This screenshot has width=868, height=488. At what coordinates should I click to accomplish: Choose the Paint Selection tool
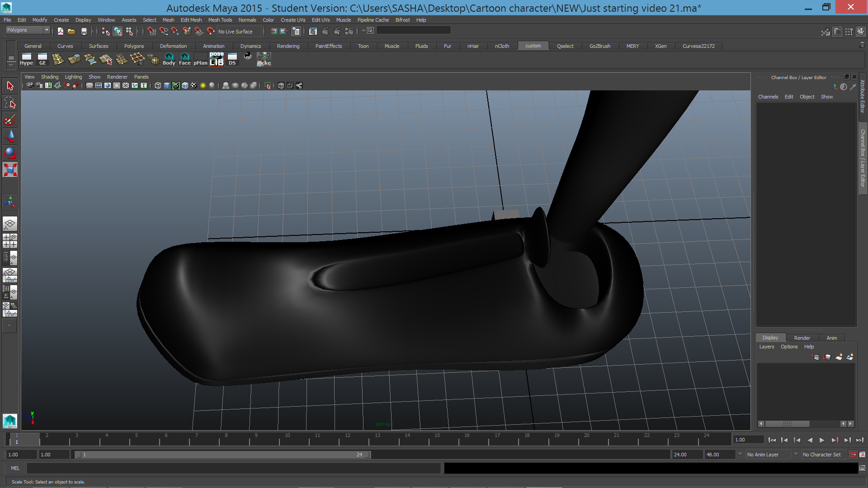10,120
